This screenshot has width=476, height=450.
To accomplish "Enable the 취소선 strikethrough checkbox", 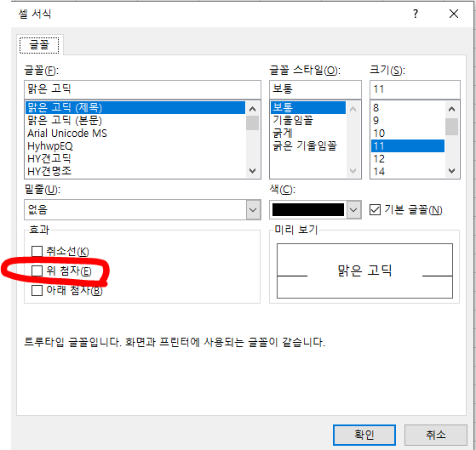I will [37, 252].
